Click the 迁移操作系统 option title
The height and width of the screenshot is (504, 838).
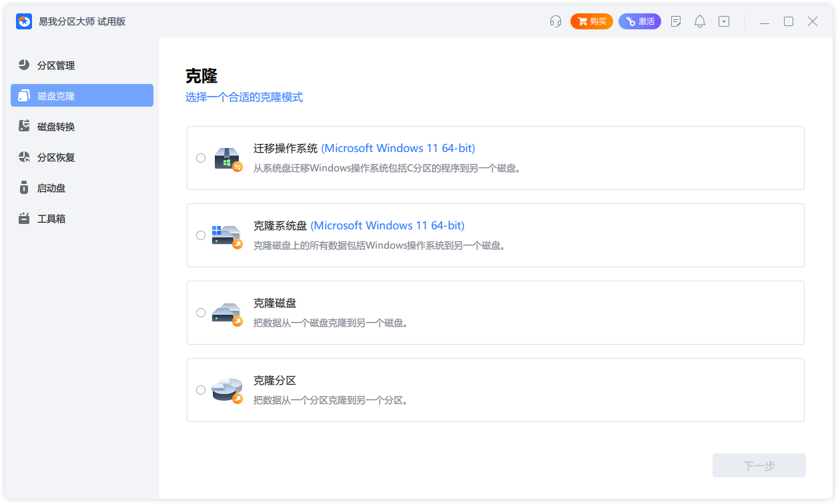364,148
